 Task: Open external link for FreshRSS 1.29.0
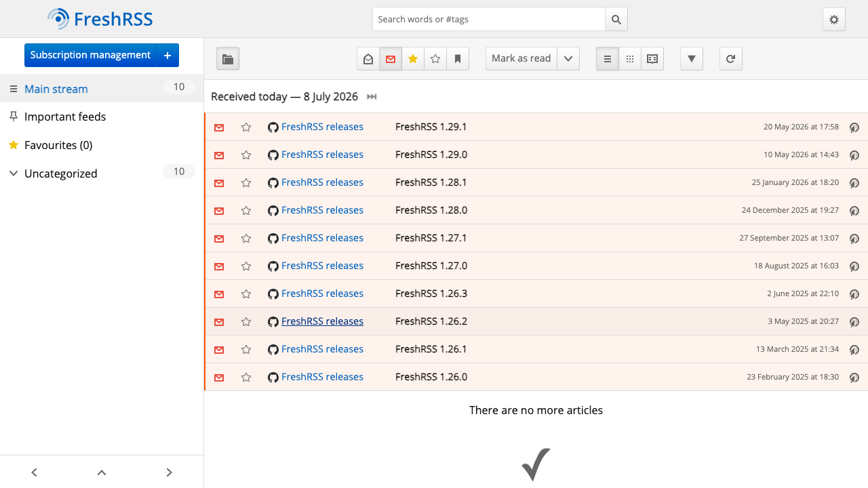tap(854, 155)
